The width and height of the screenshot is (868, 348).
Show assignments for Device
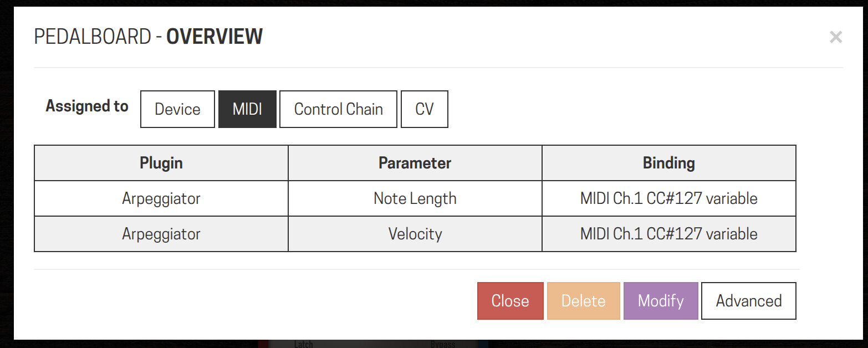coord(177,109)
